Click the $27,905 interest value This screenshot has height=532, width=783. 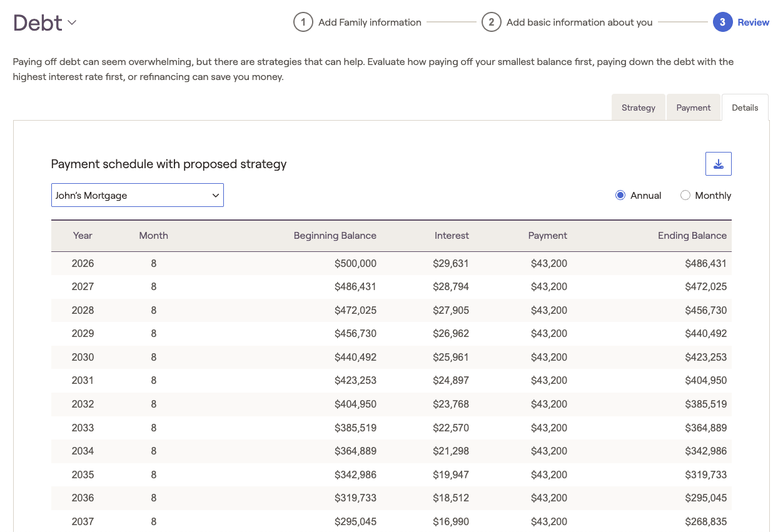pos(451,311)
